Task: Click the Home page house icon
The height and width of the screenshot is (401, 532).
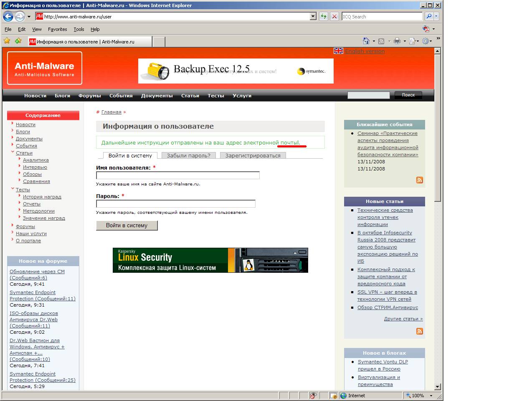Action: pos(366,41)
